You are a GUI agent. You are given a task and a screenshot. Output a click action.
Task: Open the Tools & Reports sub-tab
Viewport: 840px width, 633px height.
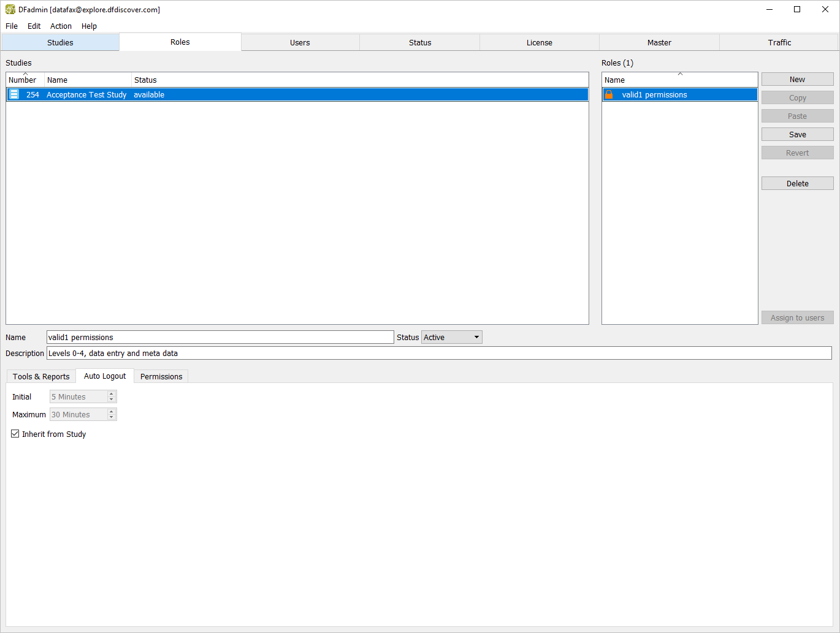point(41,376)
